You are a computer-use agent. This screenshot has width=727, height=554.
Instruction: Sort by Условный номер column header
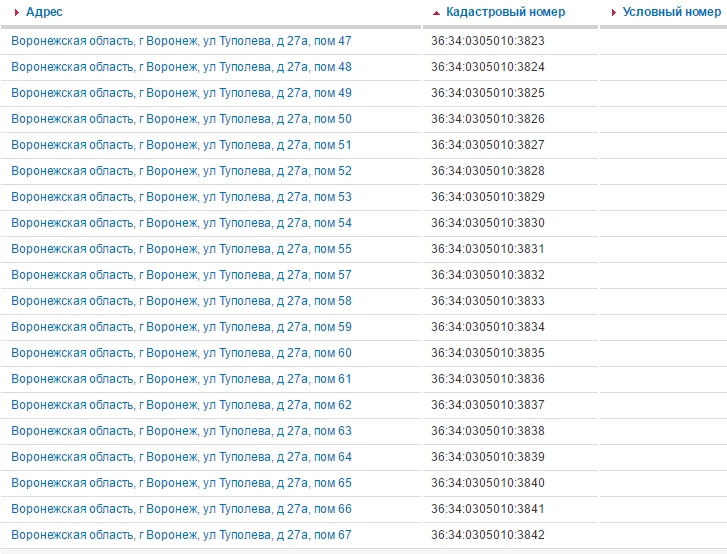coord(672,12)
